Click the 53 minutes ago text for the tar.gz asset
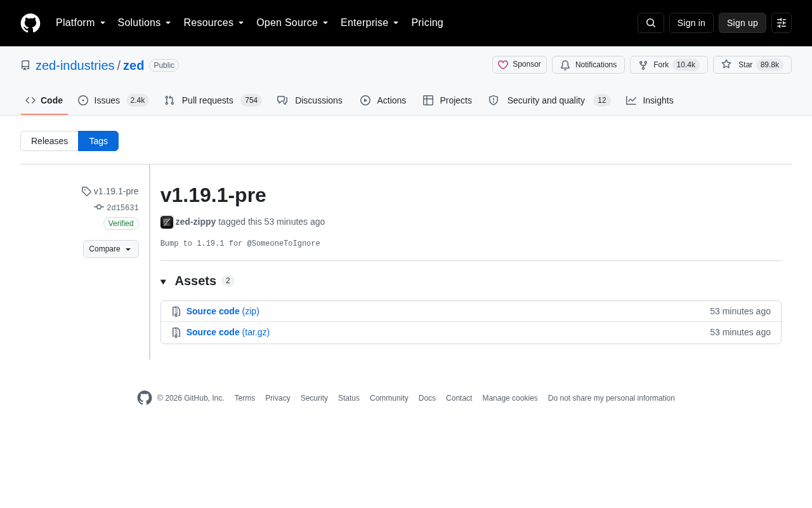812x508 pixels. 740,332
